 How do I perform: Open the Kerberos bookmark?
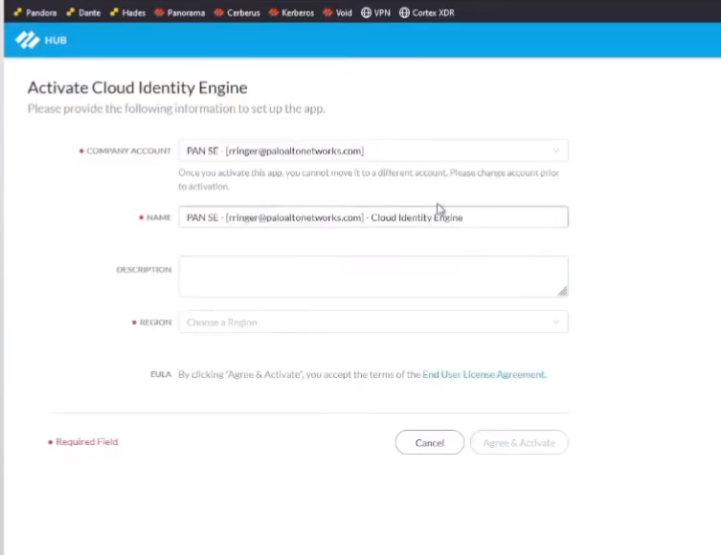[292, 13]
